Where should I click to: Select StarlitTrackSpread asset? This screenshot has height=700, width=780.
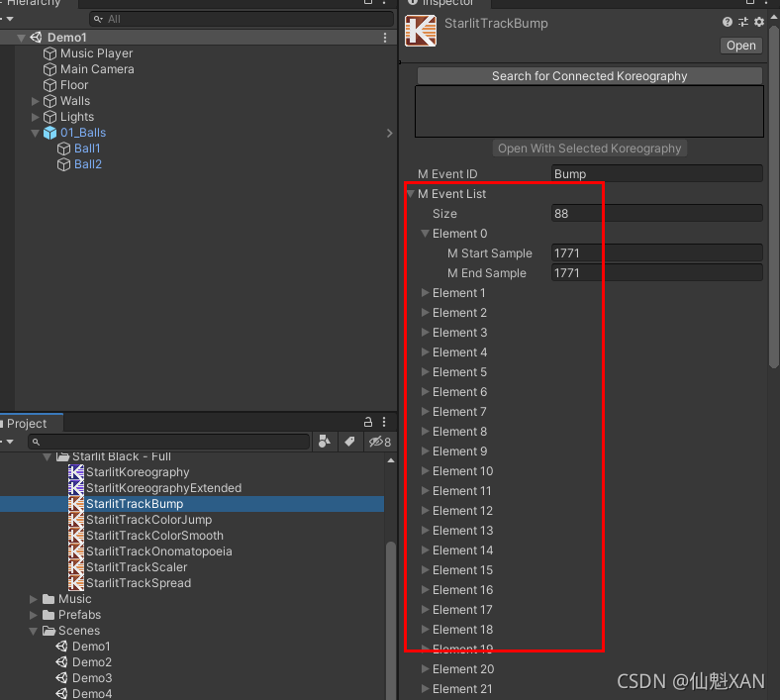click(x=139, y=583)
